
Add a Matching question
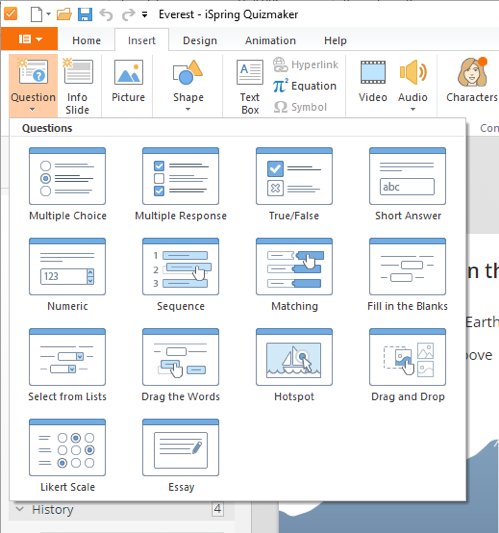click(x=294, y=275)
